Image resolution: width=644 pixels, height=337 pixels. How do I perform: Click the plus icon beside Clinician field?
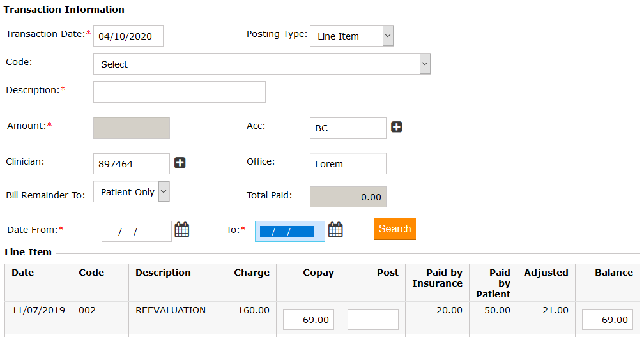(x=180, y=163)
